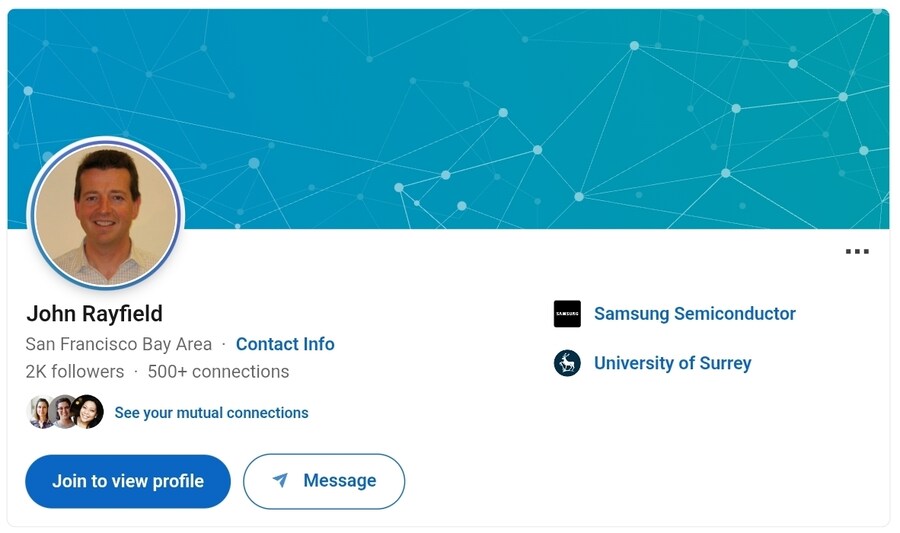Click the third mutual connection avatar

pos(88,412)
